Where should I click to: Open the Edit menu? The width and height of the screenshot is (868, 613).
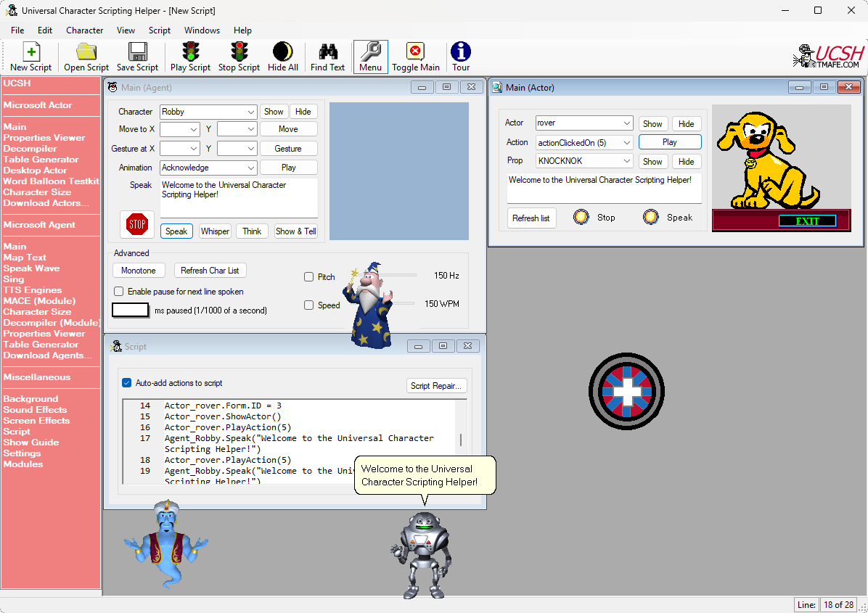pos(45,30)
